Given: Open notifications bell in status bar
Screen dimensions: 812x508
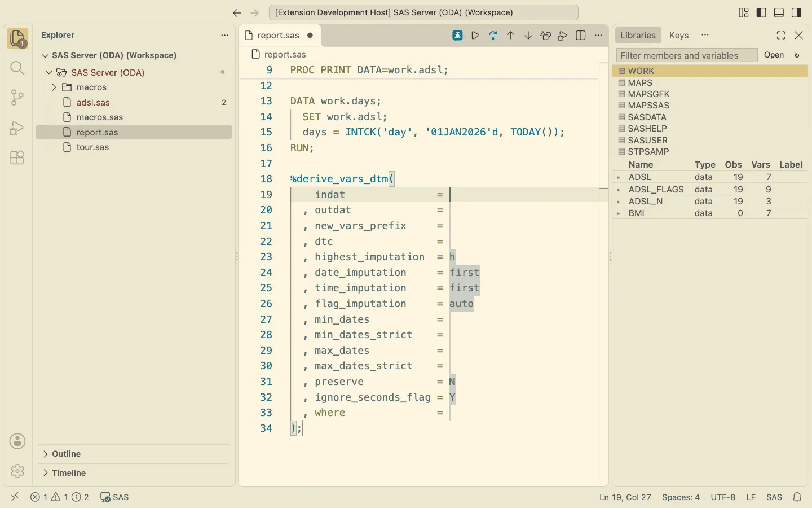Looking at the screenshot, I should coord(797,497).
